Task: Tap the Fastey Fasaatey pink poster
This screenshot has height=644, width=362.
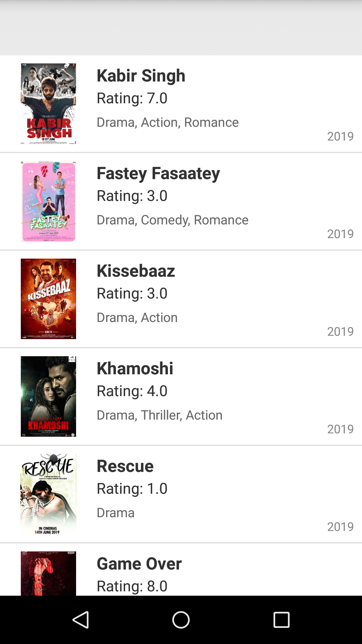Action: (x=48, y=201)
